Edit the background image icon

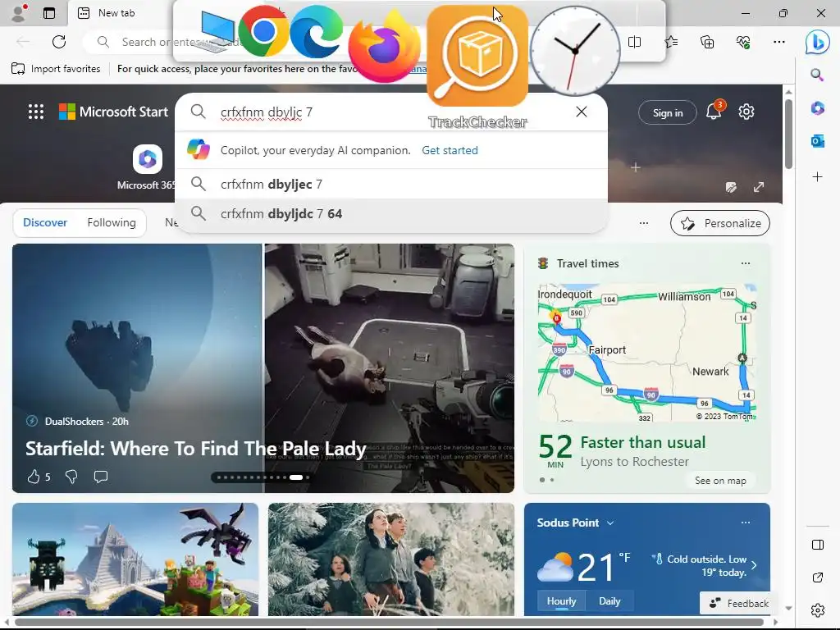(x=731, y=187)
